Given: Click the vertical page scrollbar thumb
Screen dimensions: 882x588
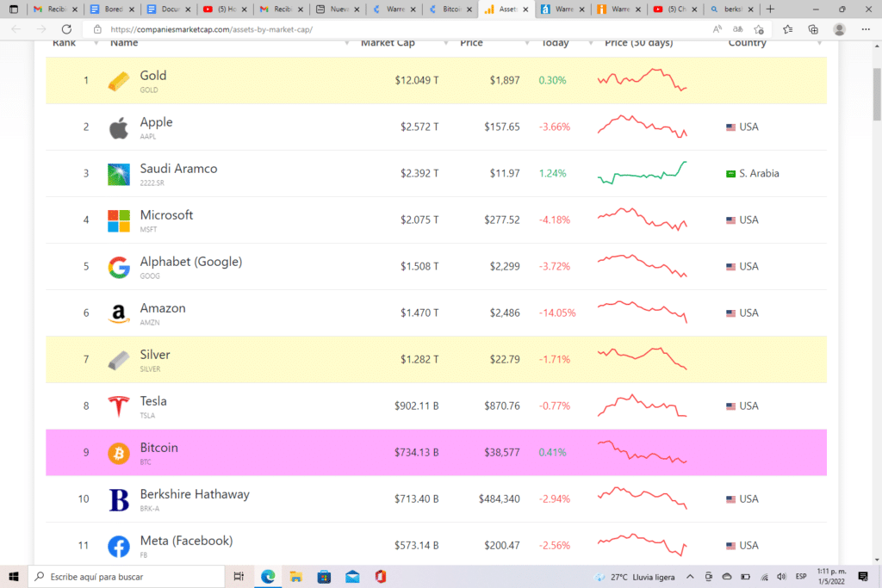Looking at the screenshot, I should pyautogui.click(x=877, y=94).
